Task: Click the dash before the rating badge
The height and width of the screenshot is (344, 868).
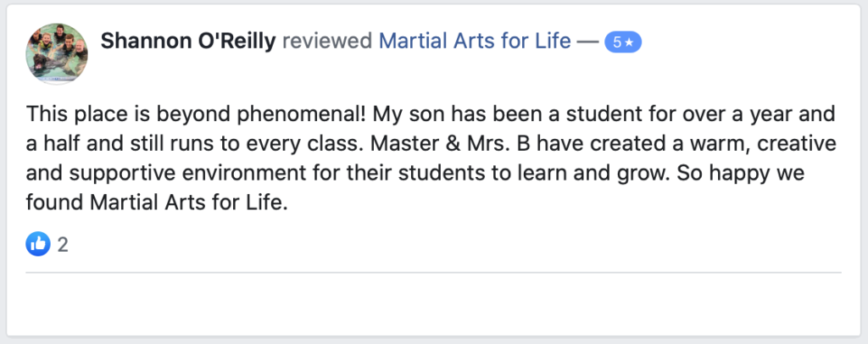Action: (x=588, y=42)
